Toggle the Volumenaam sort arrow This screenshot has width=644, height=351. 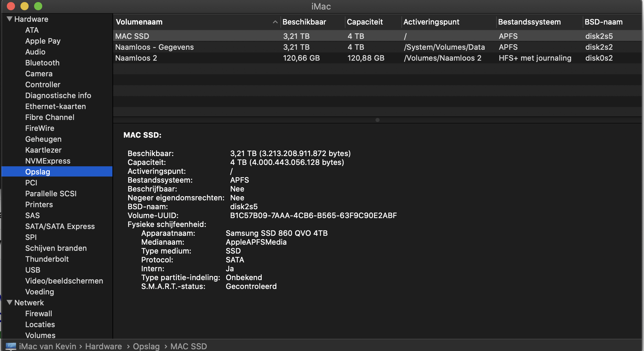pos(275,22)
